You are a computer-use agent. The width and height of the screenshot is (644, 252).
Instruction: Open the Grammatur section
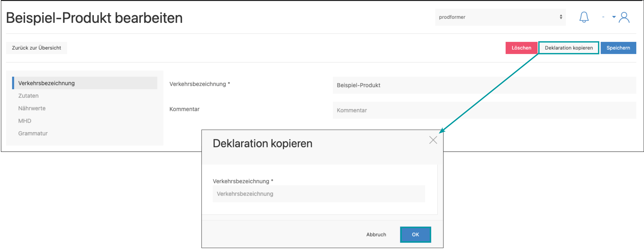tap(33, 133)
